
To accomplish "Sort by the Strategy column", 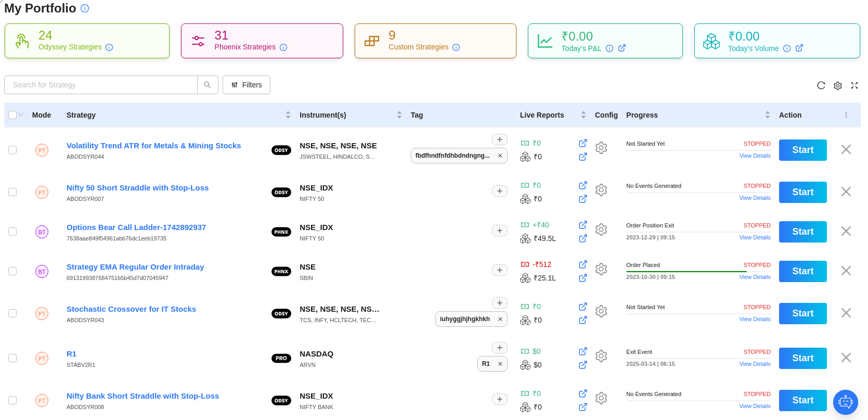I will [x=288, y=115].
